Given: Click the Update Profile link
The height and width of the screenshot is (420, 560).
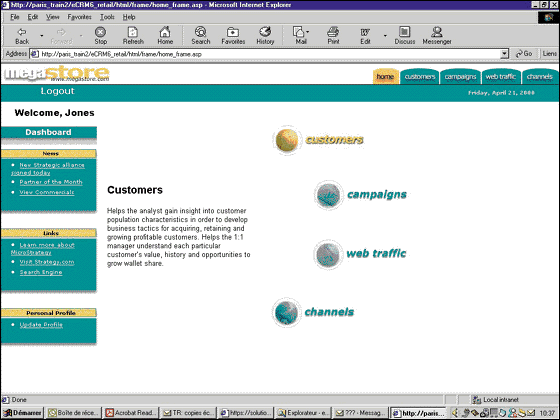Looking at the screenshot, I should 41,325.
